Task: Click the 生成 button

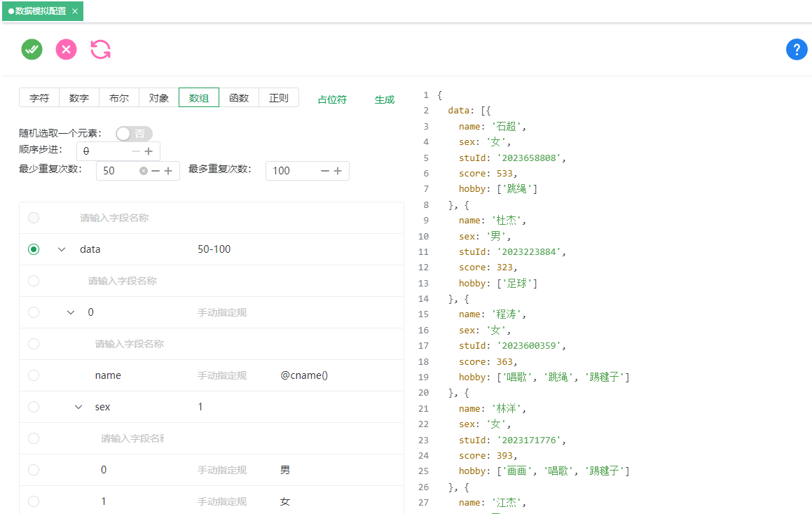Action: pyautogui.click(x=385, y=99)
